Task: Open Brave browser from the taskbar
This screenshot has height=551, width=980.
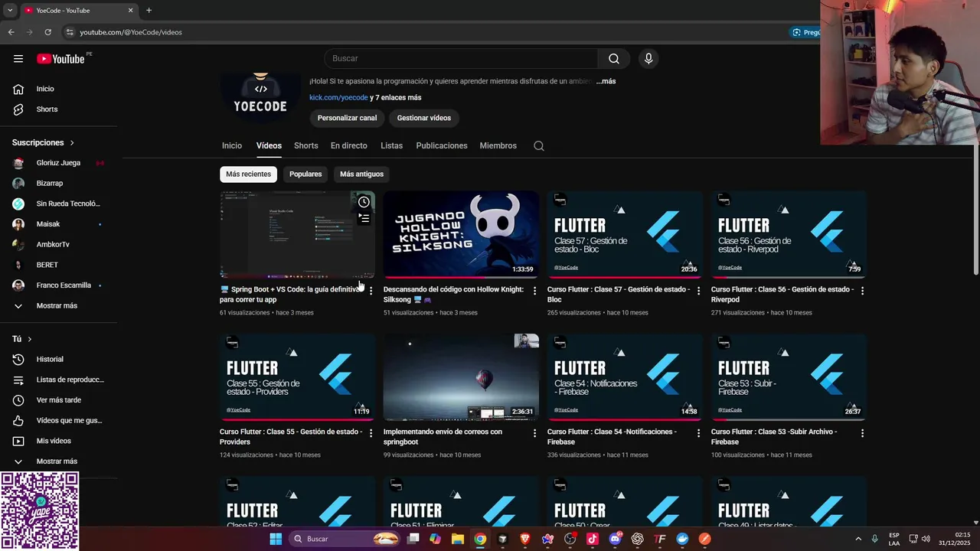Action: 525,539
